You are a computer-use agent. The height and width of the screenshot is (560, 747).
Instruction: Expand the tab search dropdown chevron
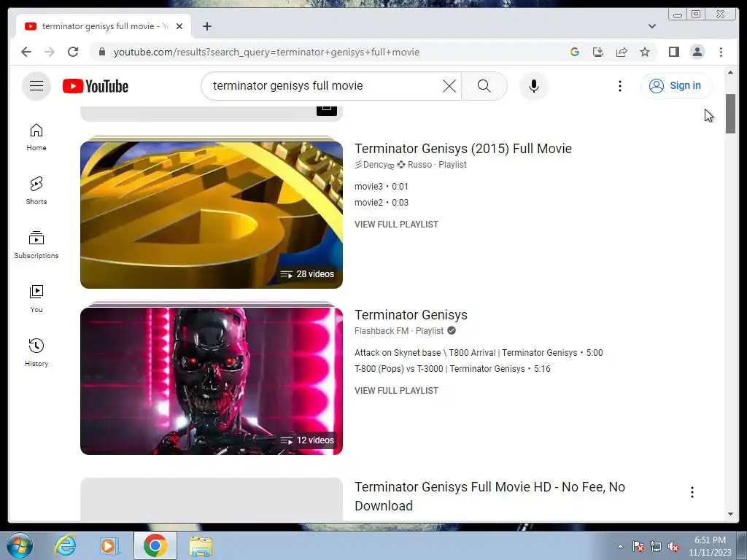pos(651,26)
